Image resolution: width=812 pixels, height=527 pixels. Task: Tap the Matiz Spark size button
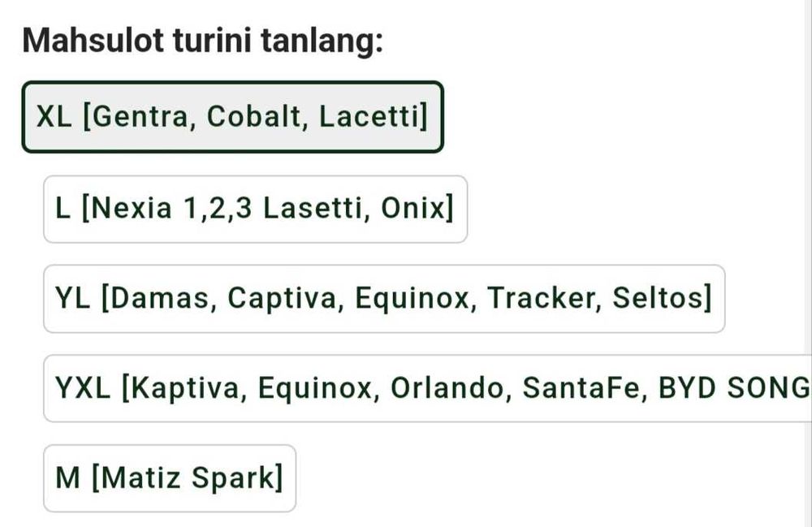[x=169, y=478]
